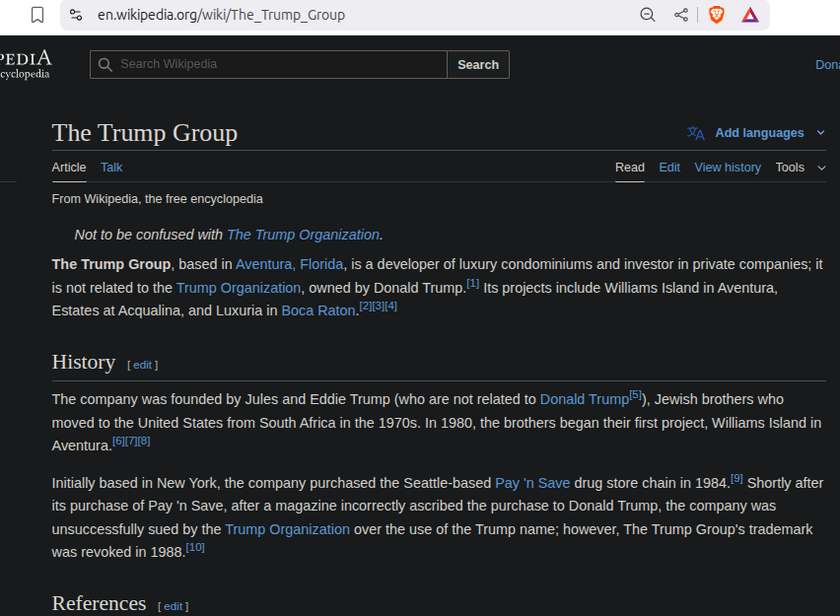Focus the Search Wikipedia input field

pos(268,65)
